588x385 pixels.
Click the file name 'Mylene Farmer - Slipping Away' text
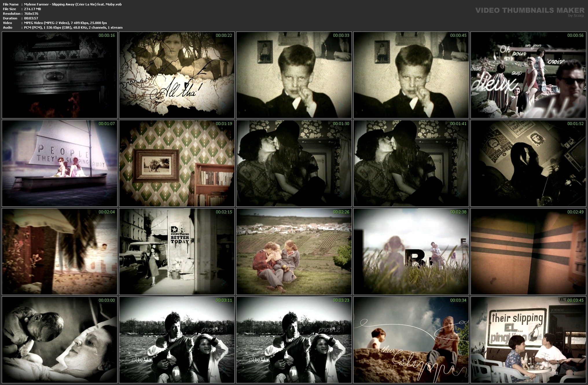coord(73,4)
